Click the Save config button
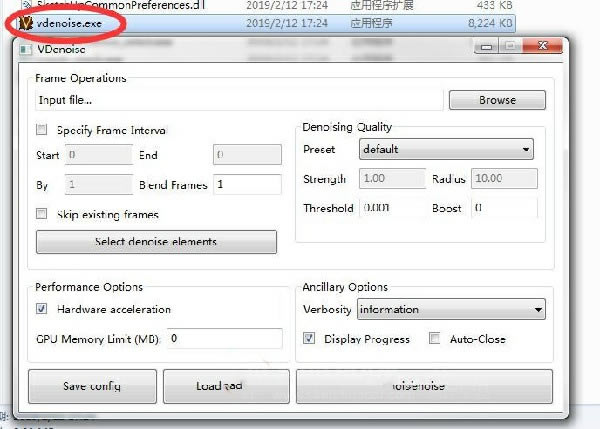Screen dimensions: 600x429 click(x=92, y=386)
